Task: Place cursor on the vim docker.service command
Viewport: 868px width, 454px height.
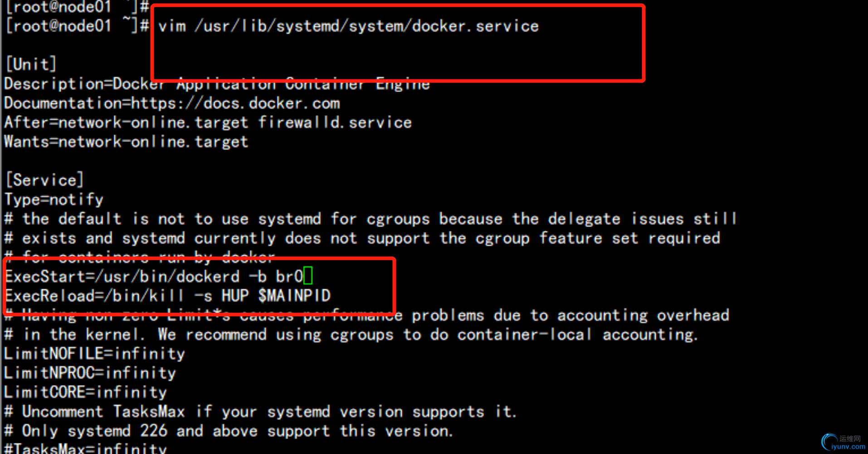Action: [348, 26]
